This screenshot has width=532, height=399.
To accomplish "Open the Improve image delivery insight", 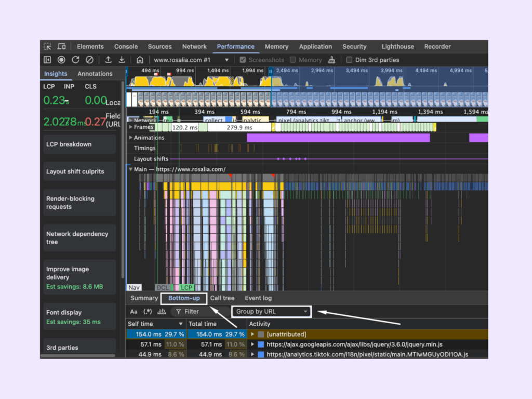I will pos(79,277).
